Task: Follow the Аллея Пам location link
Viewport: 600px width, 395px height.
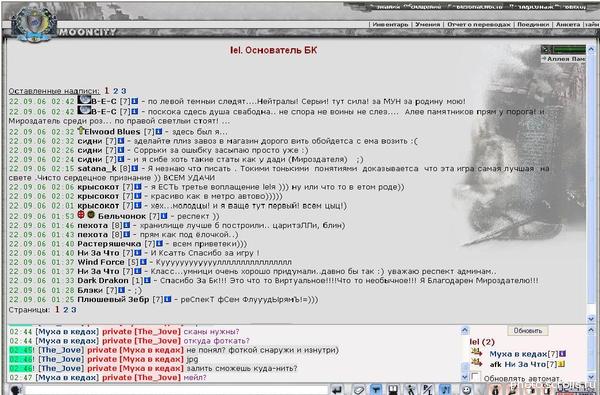Action: click(x=563, y=59)
